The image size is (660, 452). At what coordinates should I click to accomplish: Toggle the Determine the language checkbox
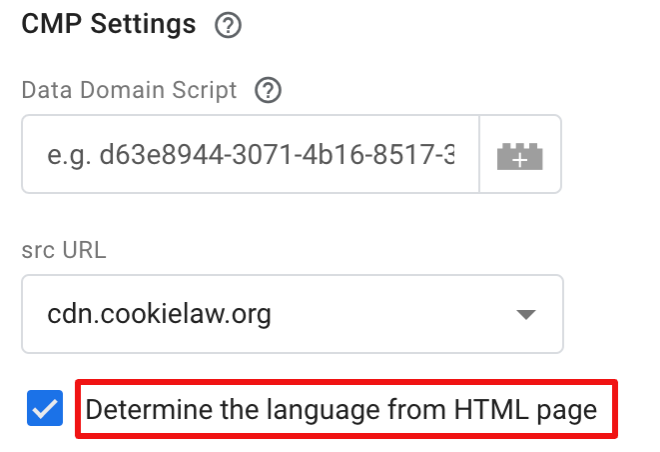coord(46,409)
